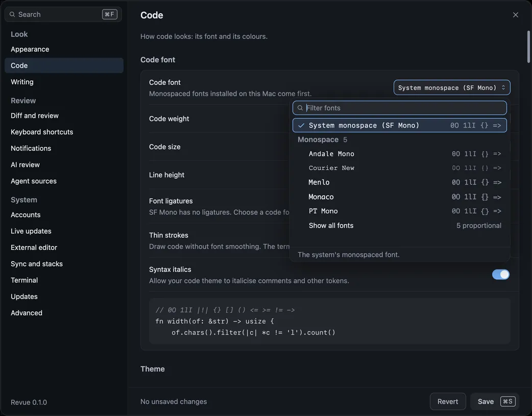
Task: Open Keyboard shortcuts settings
Action: 64,132
